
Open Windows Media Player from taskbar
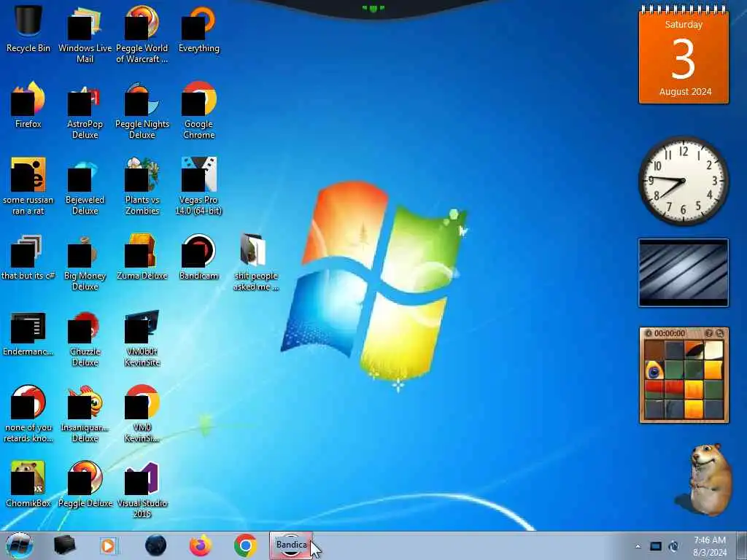tap(108, 545)
